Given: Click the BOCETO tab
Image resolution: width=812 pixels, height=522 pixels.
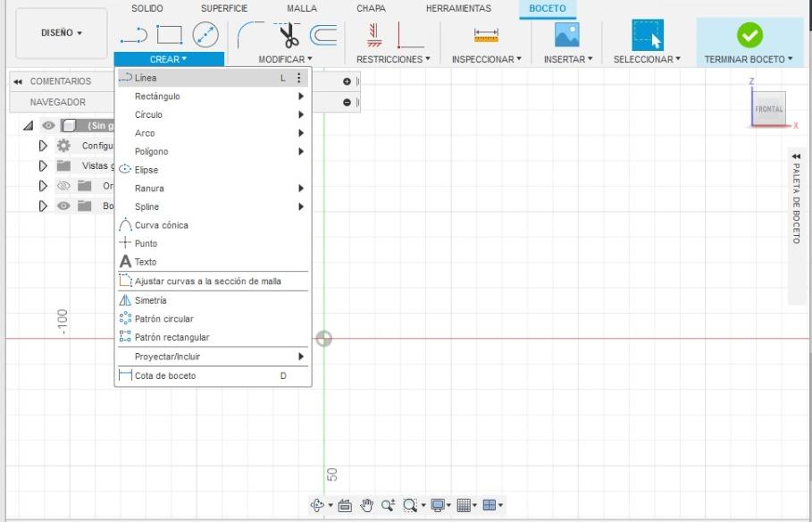Looking at the screenshot, I should [x=548, y=8].
